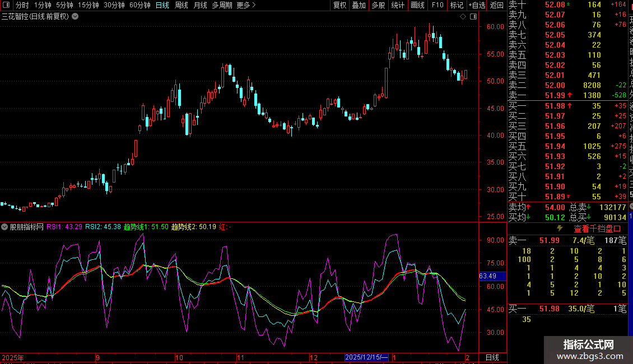Image resolution: width=633 pixels, height=364 pixels.
Task: Open the 股朋指标网 indicator dropdown arrow
Action: point(4,227)
